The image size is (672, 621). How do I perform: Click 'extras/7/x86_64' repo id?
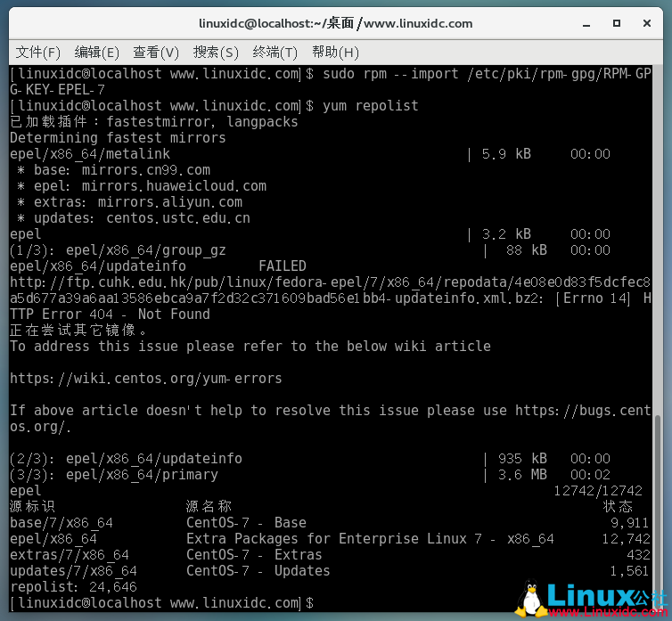coord(70,555)
